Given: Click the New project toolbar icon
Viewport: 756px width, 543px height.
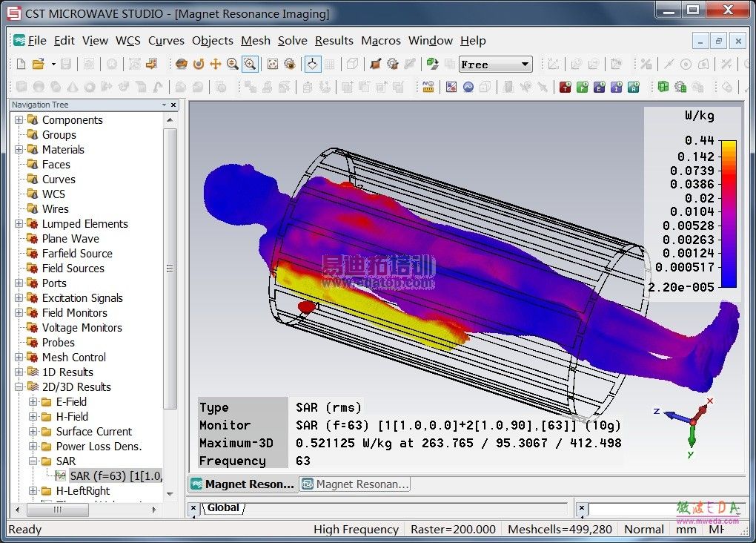Looking at the screenshot, I should [x=21, y=65].
